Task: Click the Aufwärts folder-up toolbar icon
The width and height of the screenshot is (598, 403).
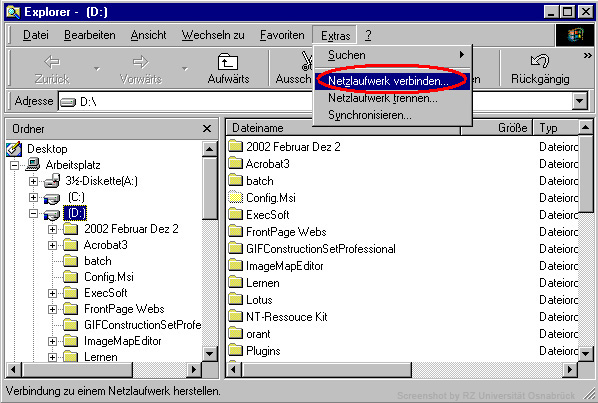Action: [x=228, y=62]
